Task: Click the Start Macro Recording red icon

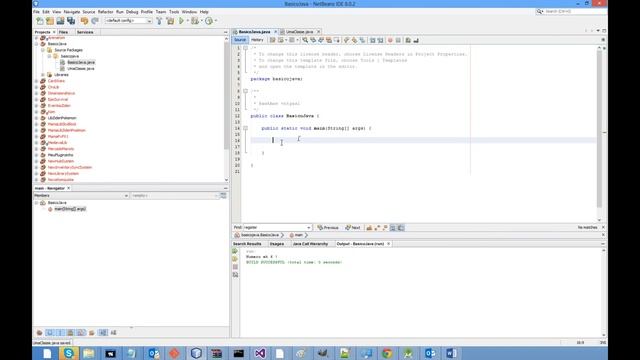Action: tap(390, 40)
